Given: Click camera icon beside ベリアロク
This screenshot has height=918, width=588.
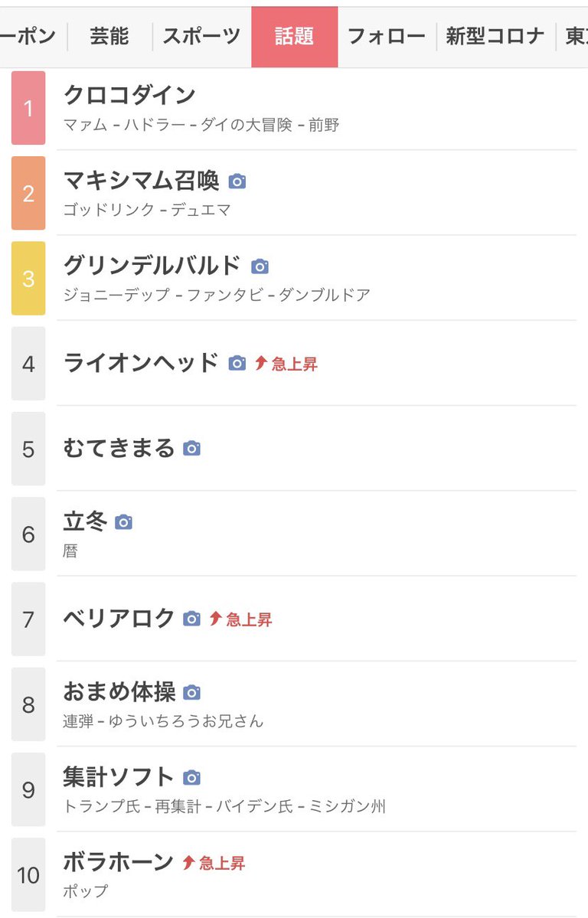Looking at the screenshot, I should click(x=192, y=619).
